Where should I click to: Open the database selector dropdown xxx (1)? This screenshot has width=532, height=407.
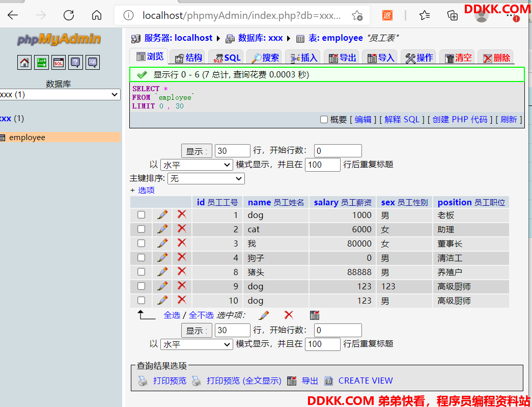(x=60, y=94)
